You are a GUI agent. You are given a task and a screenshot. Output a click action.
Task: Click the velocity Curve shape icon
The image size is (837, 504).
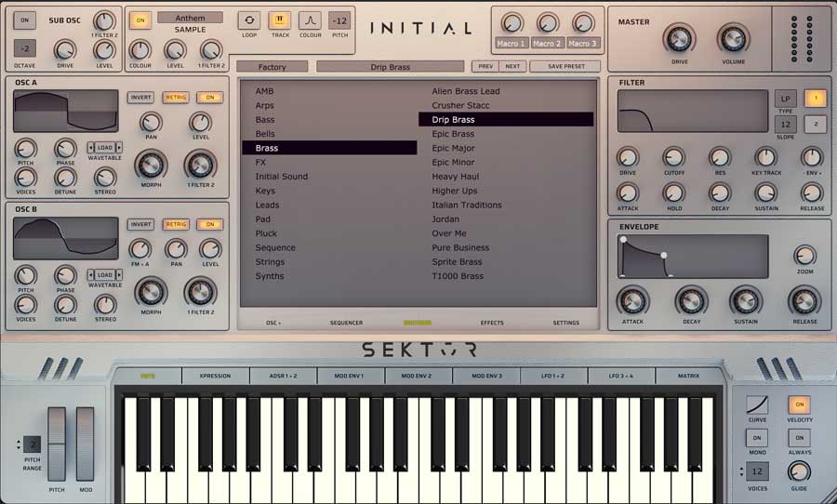pyautogui.click(x=757, y=405)
